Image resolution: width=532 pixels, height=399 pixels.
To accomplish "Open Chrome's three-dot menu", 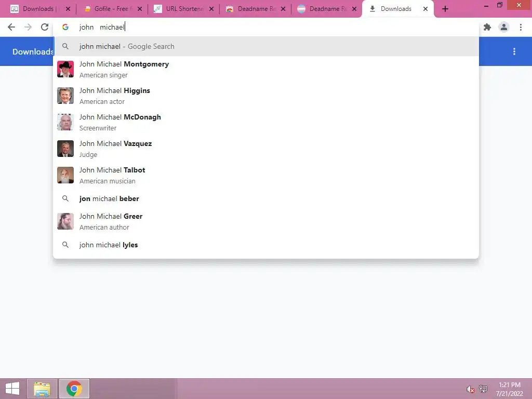I will tap(521, 27).
